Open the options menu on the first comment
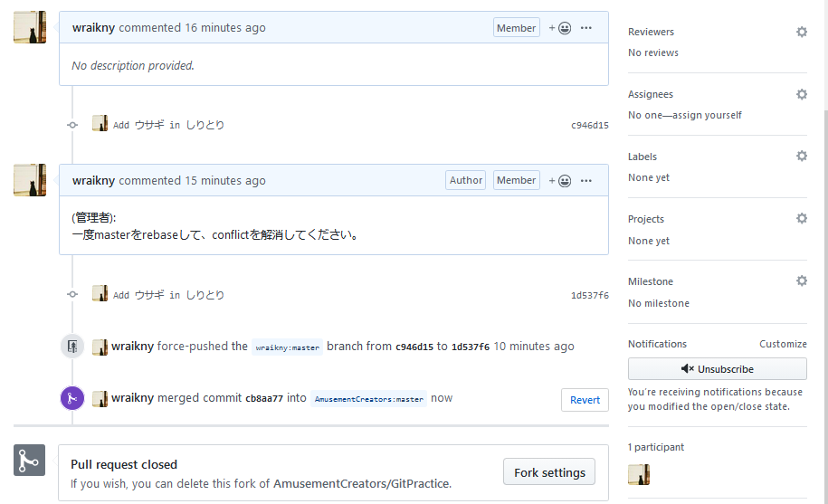The image size is (828, 504). (x=586, y=28)
